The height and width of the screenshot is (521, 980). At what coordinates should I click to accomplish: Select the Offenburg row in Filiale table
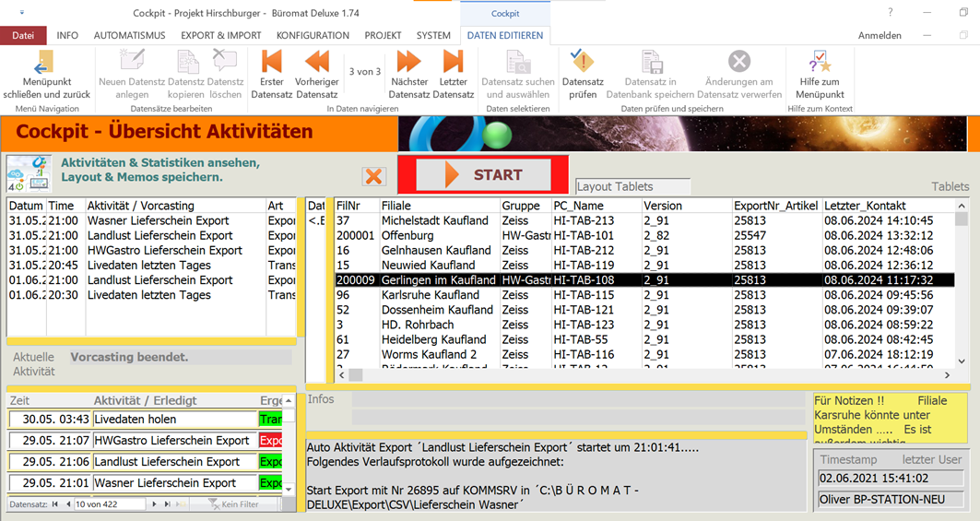407,236
